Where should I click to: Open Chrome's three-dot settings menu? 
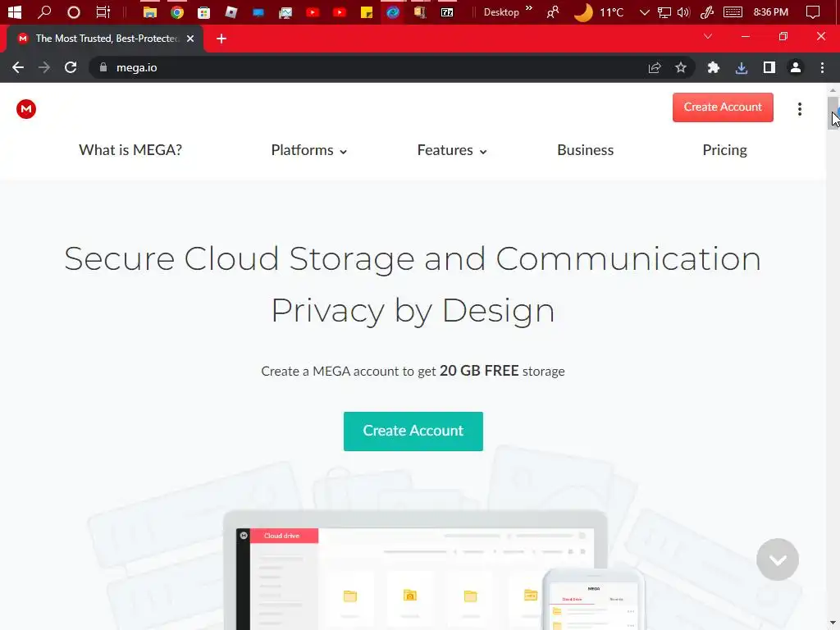(x=822, y=67)
